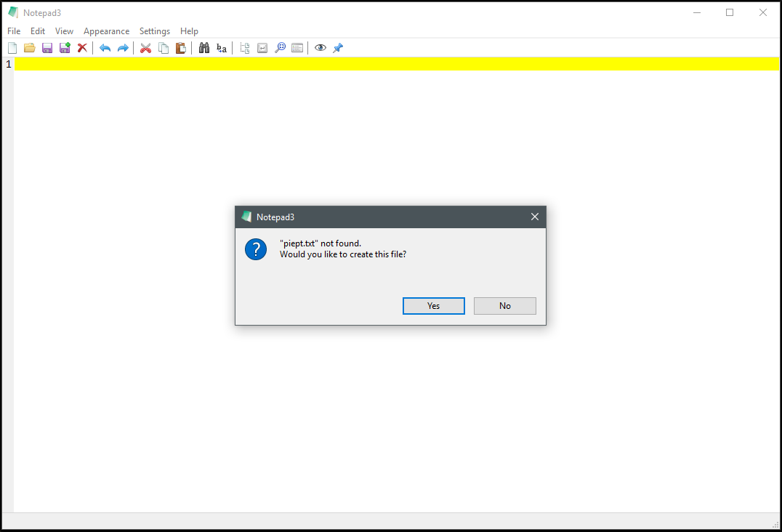Viewport: 782px width, 532px height.
Task: Click the highlighted yellow first editor line
Action: point(397,64)
